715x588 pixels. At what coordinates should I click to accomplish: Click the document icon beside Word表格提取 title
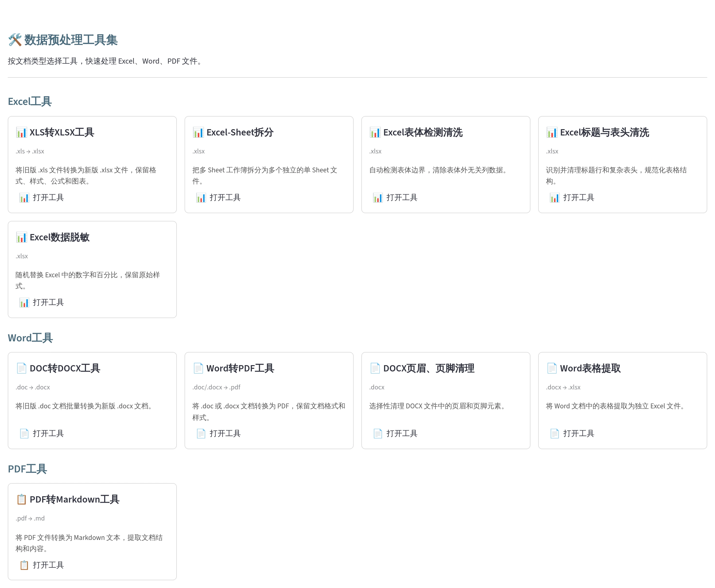pyautogui.click(x=552, y=368)
